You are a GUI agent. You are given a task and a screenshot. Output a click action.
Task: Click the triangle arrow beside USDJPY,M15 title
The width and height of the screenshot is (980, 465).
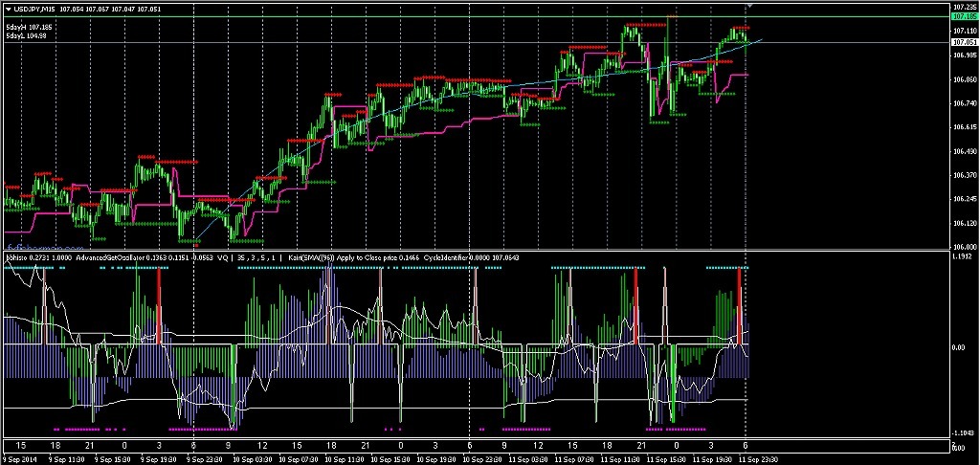click(8, 9)
